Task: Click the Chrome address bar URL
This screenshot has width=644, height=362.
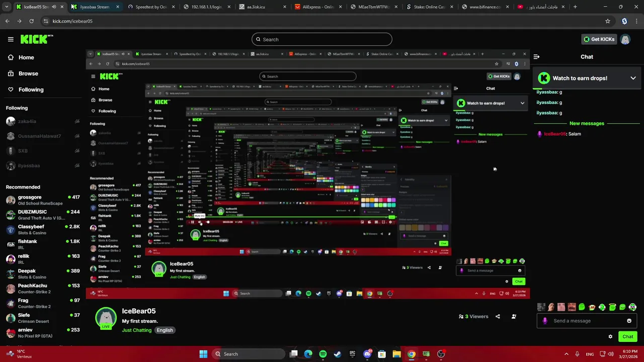Action: [72, 21]
